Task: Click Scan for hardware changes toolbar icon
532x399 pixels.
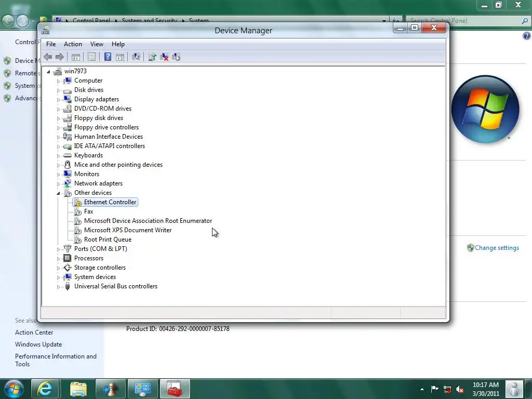Action: 136,57
